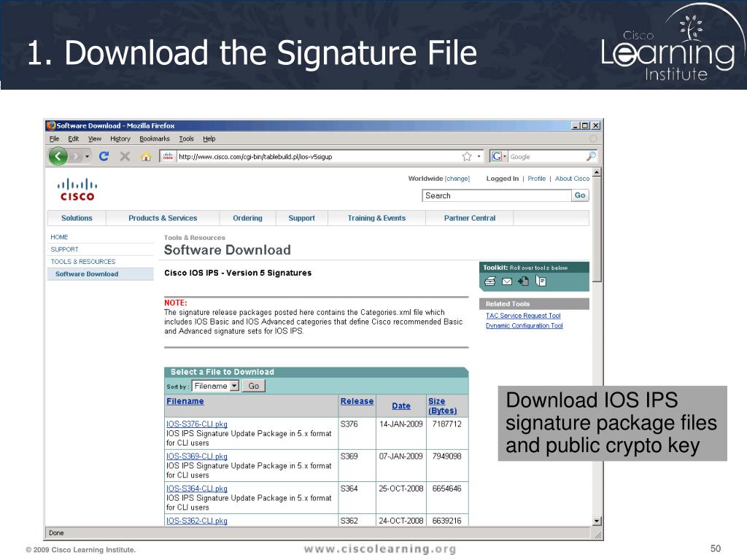The image size is (747, 560).
Task: Open the Ordering navigation tab
Action: 248,218
